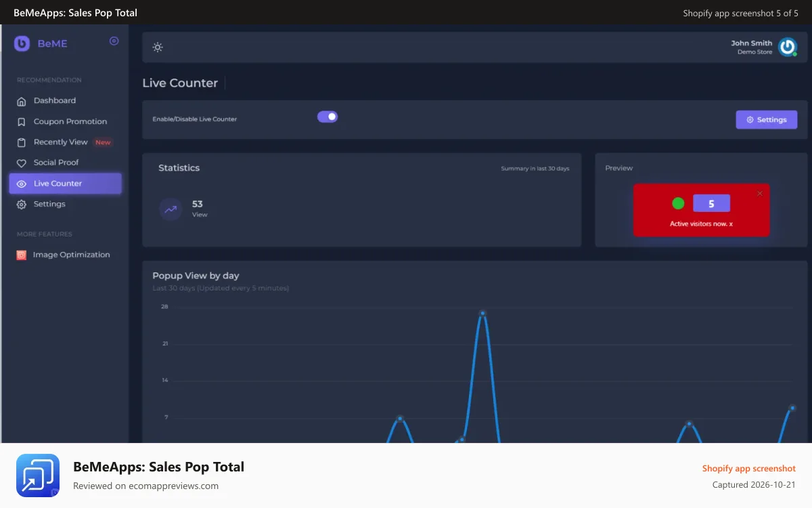Click the rightmost chart data point

coord(792,408)
